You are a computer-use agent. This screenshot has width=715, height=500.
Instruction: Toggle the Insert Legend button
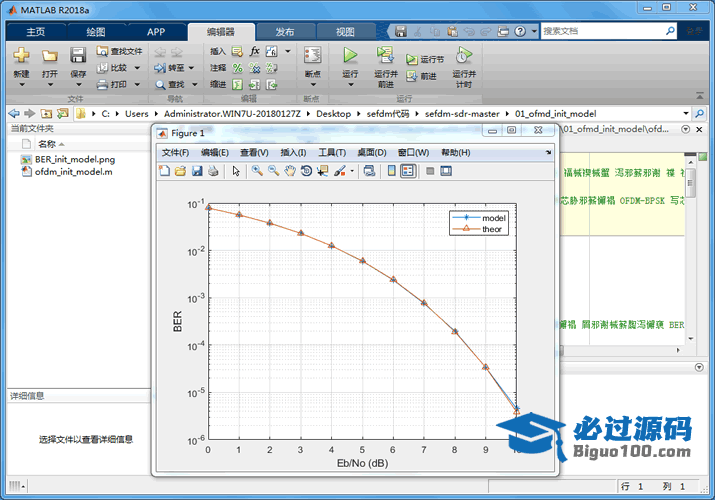408,171
